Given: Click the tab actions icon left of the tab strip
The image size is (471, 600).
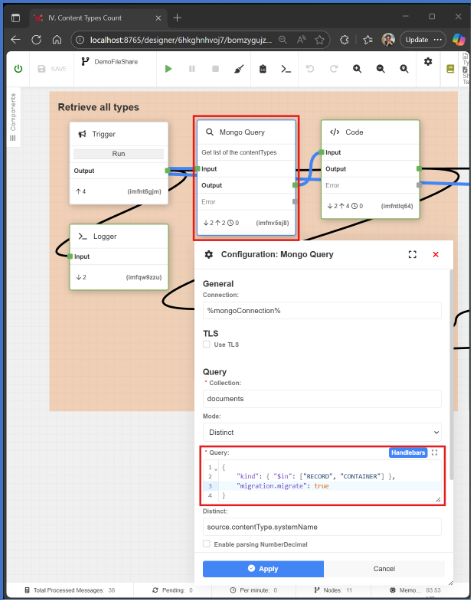Looking at the screenshot, I should pos(15,18).
